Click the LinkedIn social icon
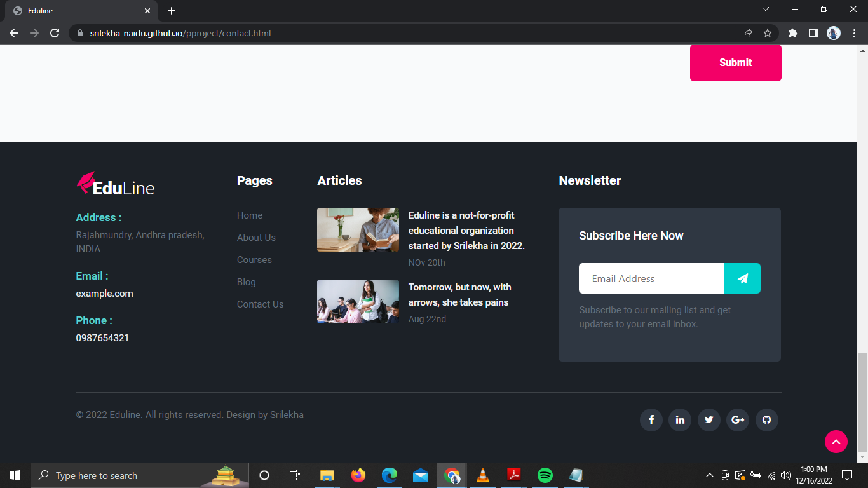868x488 pixels. coord(679,420)
